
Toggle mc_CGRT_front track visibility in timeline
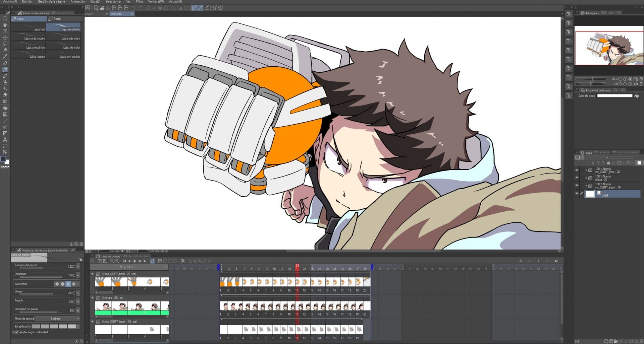pos(92,274)
